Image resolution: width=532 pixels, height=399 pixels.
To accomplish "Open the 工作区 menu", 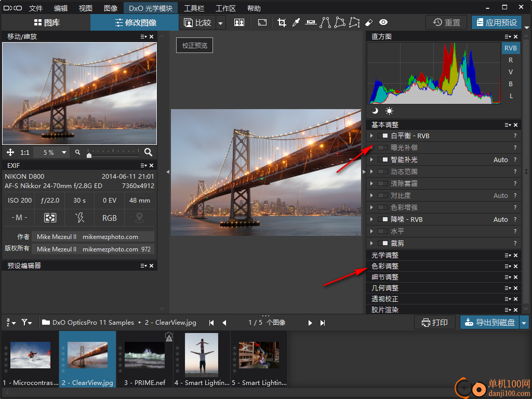I will coord(225,8).
